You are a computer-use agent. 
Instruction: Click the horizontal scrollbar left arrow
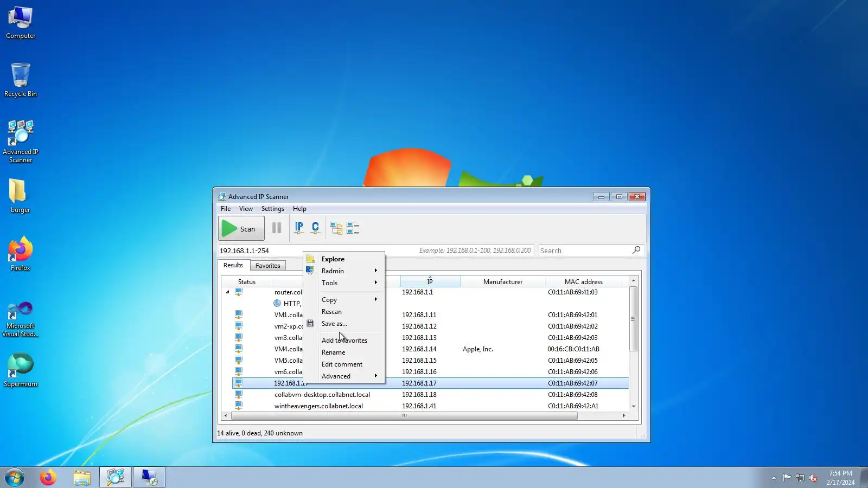coord(226,416)
